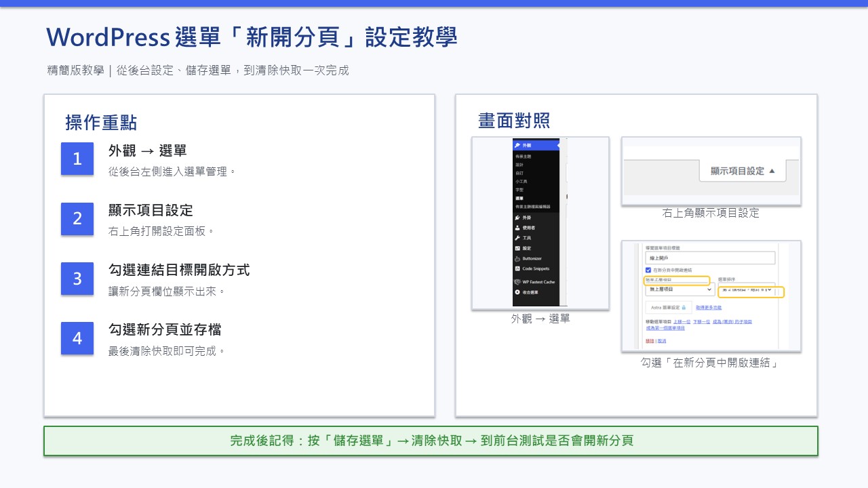Click the 外掛 plugin icon in sidebar
The height and width of the screenshot is (488, 868).
pyautogui.click(x=517, y=218)
